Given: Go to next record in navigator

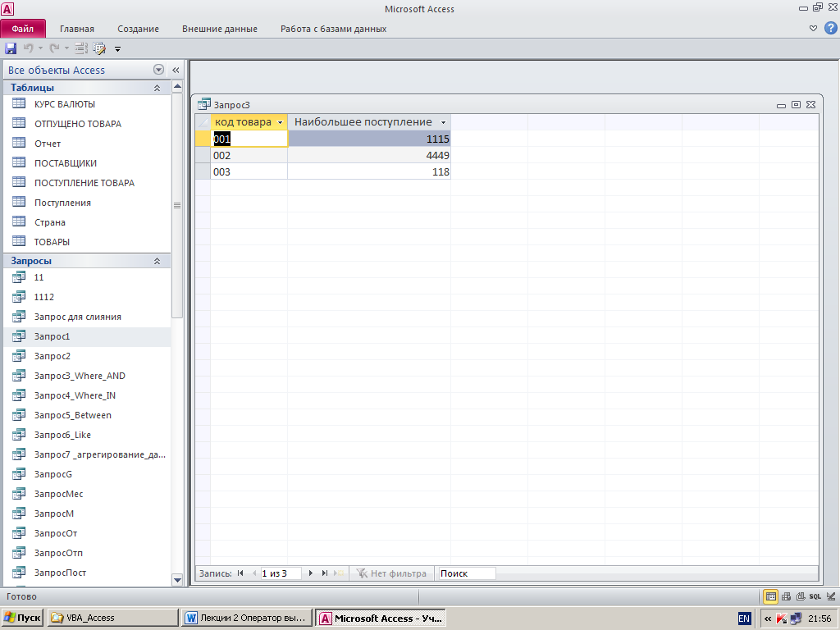Looking at the screenshot, I should [x=311, y=573].
